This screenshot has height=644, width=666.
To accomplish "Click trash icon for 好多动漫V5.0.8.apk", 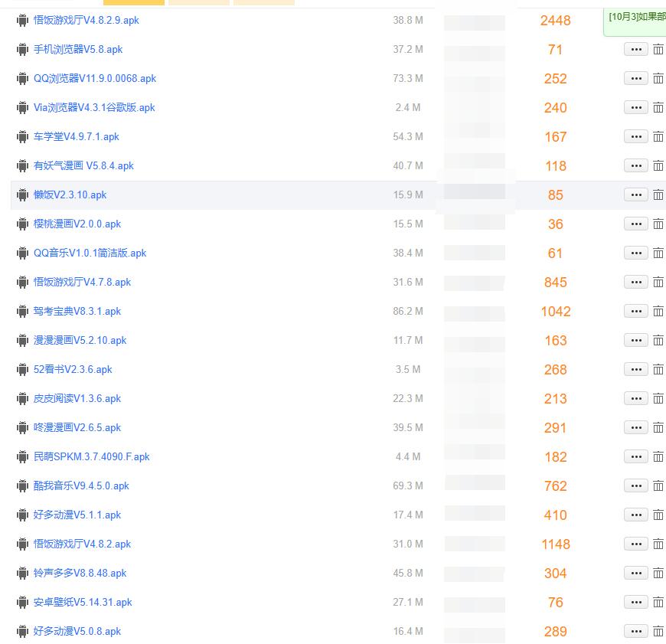I will coord(658,631).
